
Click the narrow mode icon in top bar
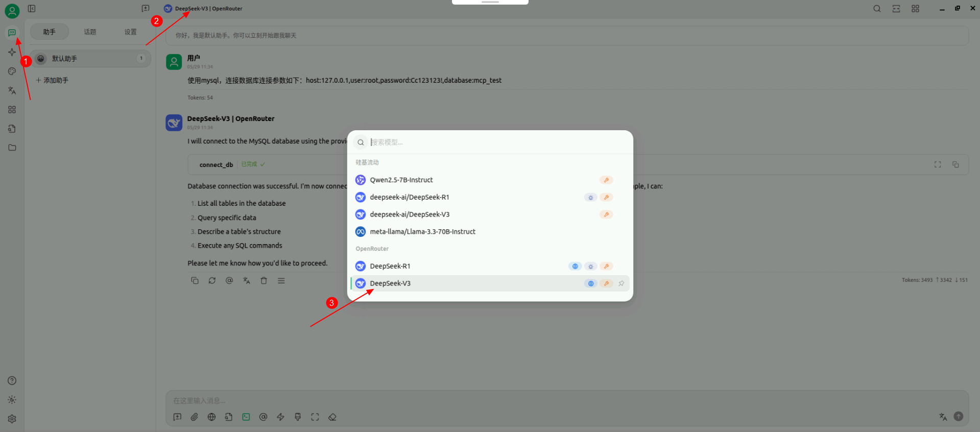click(x=896, y=9)
